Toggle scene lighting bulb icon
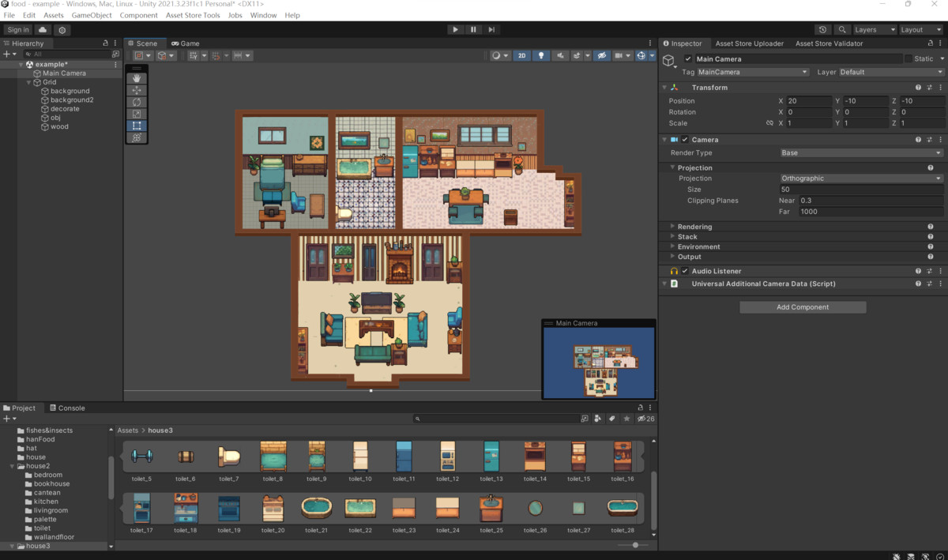The height and width of the screenshot is (560, 948). [541, 55]
